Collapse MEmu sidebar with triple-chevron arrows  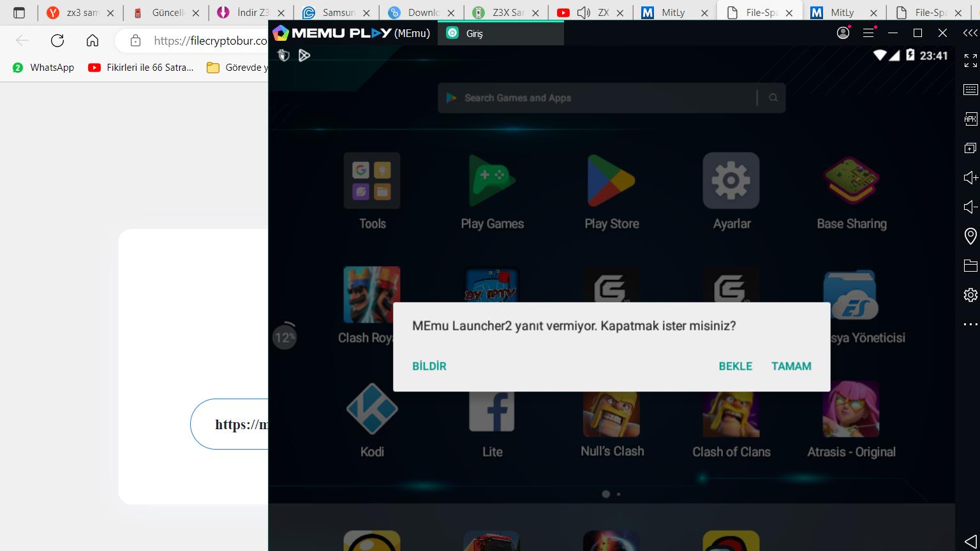970,33
